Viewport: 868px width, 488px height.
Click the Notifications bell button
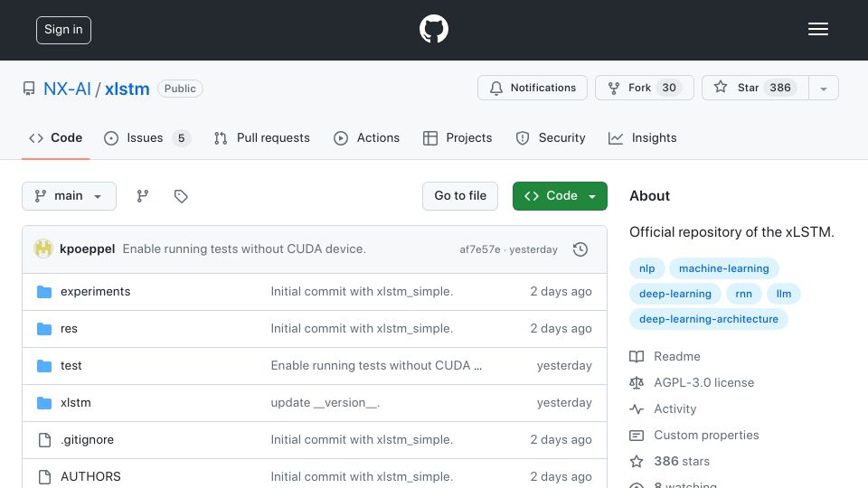(532, 88)
